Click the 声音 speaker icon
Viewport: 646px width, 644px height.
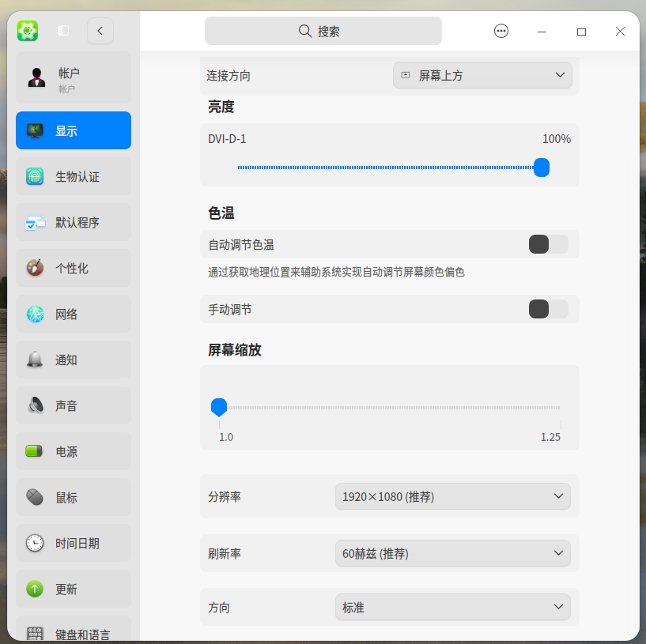pos(35,405)
